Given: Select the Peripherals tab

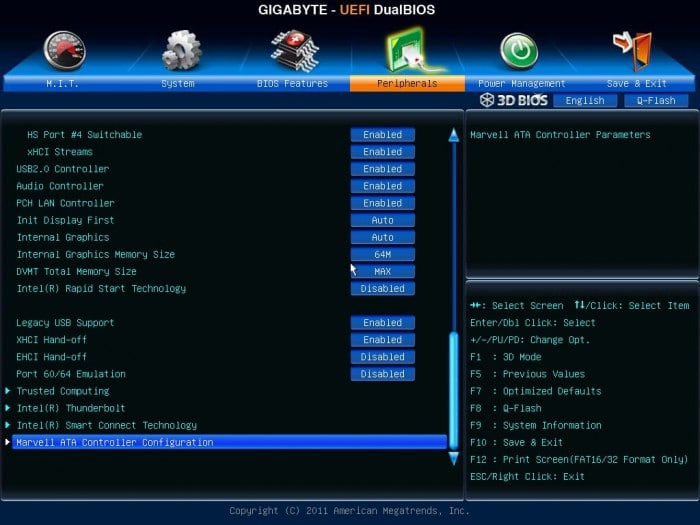Looking at the screenshot, I should [407, 83].
